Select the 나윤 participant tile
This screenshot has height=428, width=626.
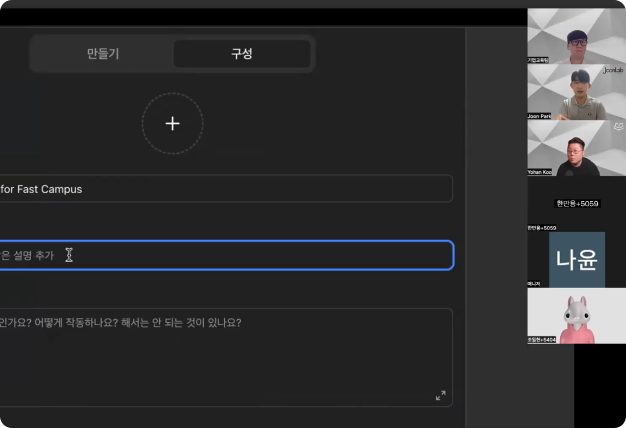(576, 260)
